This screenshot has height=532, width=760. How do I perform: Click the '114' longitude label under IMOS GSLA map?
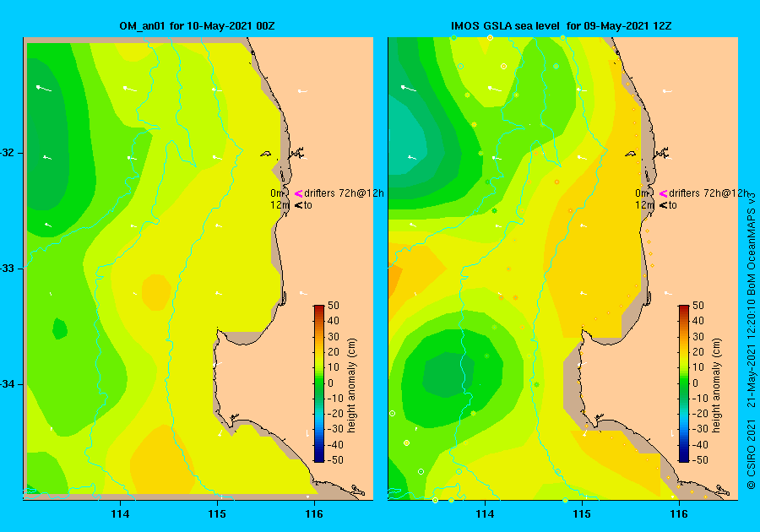486,514
